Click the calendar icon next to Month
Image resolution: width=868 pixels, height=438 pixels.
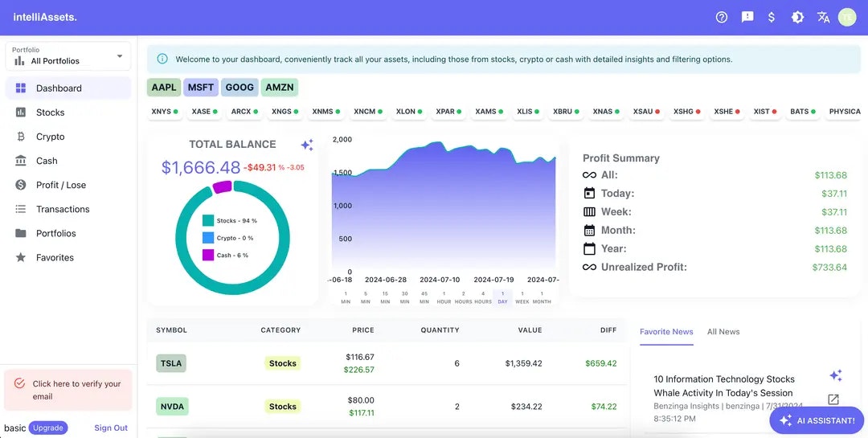(590, 231)
